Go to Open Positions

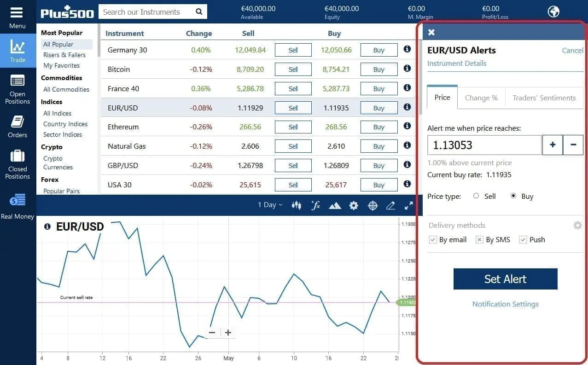pyautogui.click(x=17, y=90)
